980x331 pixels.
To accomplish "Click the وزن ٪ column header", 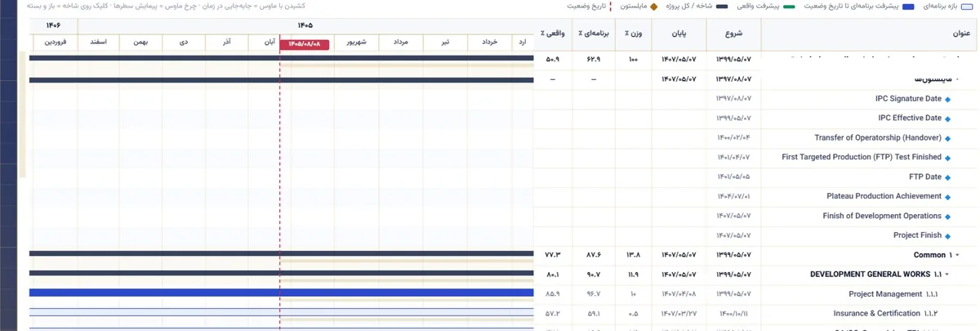I will pos(634,35).
